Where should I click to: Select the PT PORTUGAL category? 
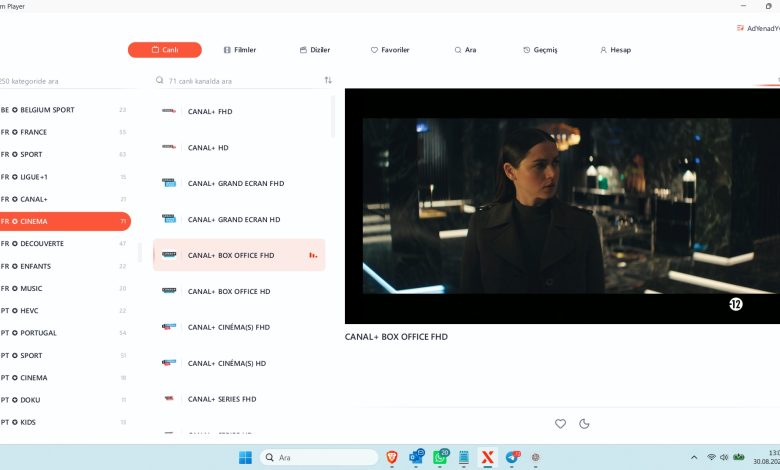65,333
